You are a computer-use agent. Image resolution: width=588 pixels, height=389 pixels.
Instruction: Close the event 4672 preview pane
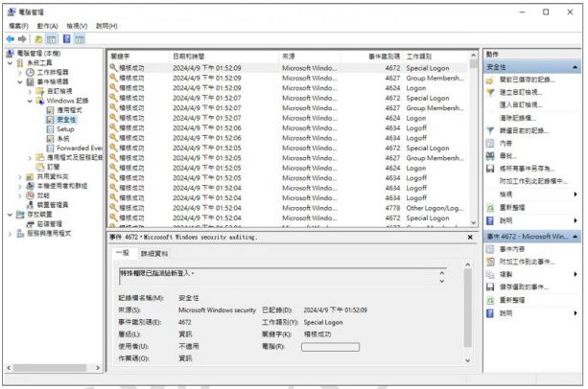tap(469, 237)
